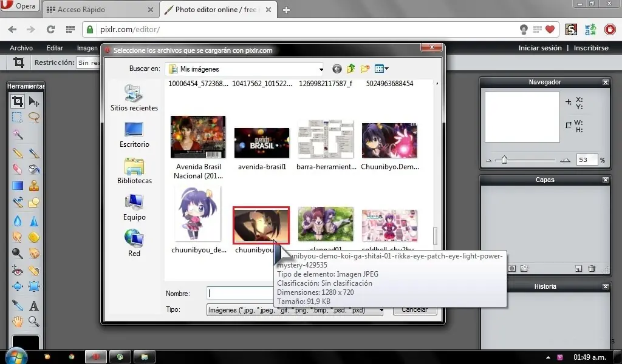
Task: Click the Navegador zoom percentage field
Action: [587, 160]
